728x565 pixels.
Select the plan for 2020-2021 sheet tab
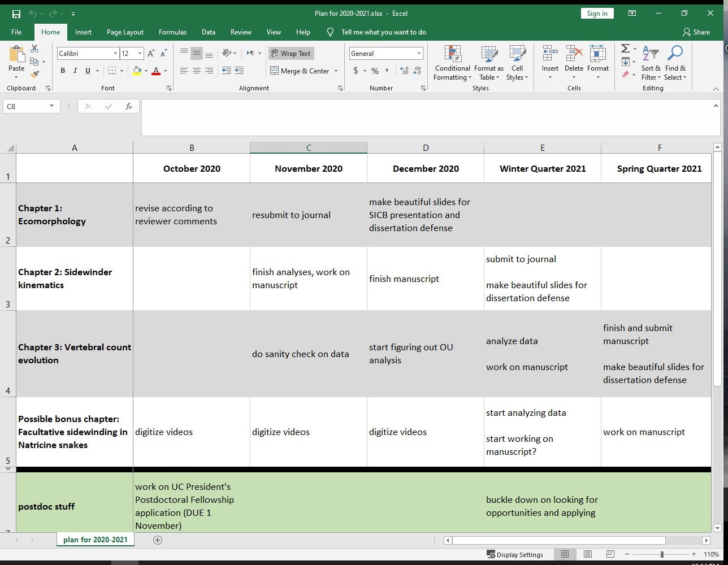coord(95,540)
